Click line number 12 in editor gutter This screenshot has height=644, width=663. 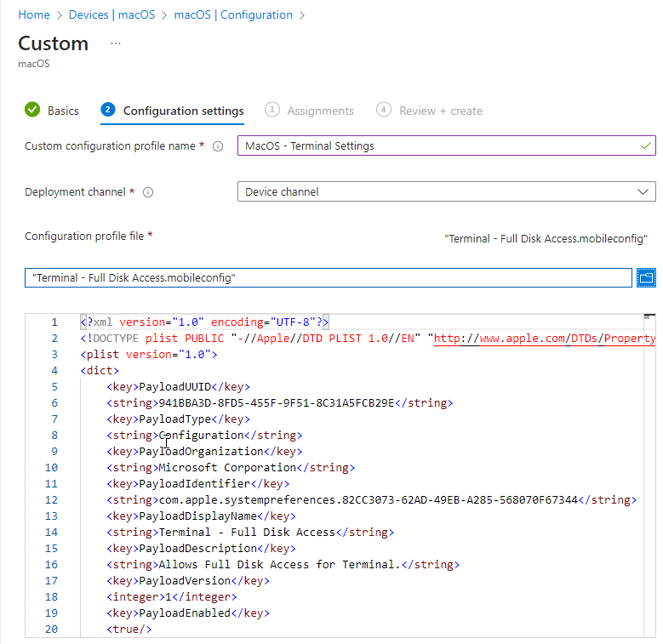51,500
